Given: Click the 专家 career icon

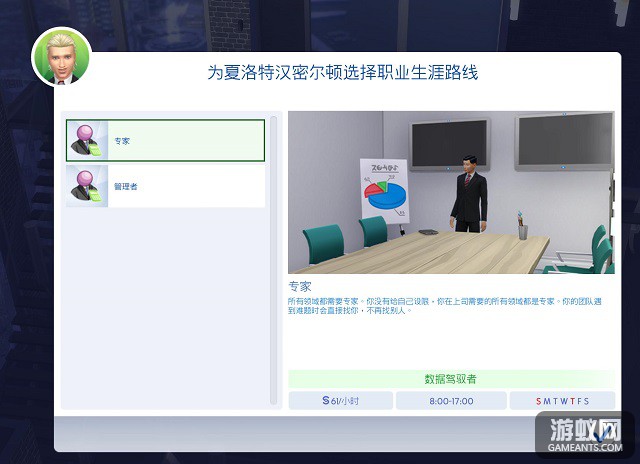Looking at the screenshot, I should click(x=87, y=140).
